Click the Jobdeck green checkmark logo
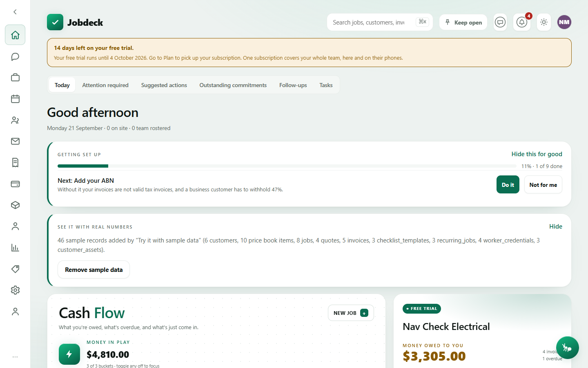588x368 pixels. tap(55, 22)
